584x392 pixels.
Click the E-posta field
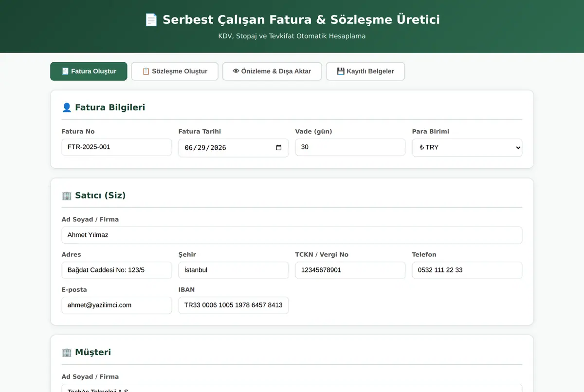point(117,305)
